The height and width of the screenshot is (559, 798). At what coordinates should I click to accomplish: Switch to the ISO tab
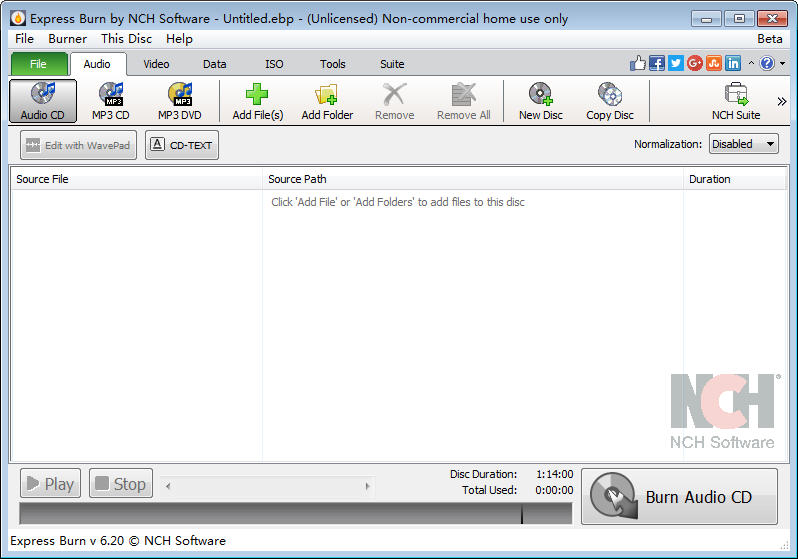pos(274,64)
